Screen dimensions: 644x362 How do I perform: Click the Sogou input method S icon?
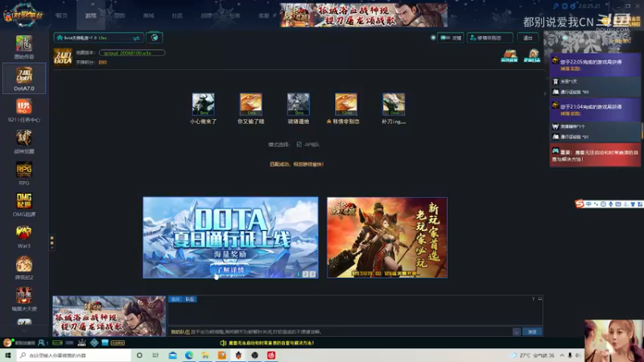click(580, 204)
